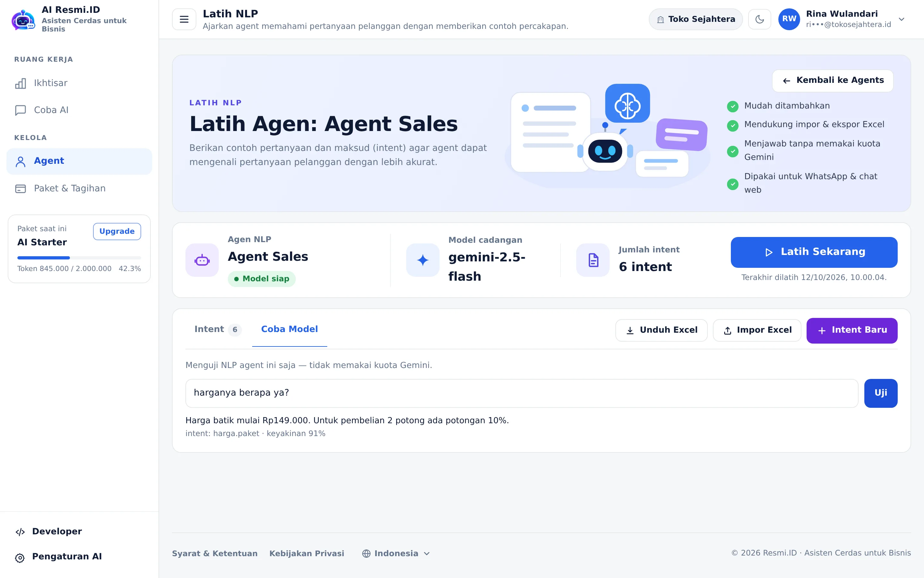Click the token usage progress bar
The height and width of the screenshot is (578, 924).
(79, 258)
